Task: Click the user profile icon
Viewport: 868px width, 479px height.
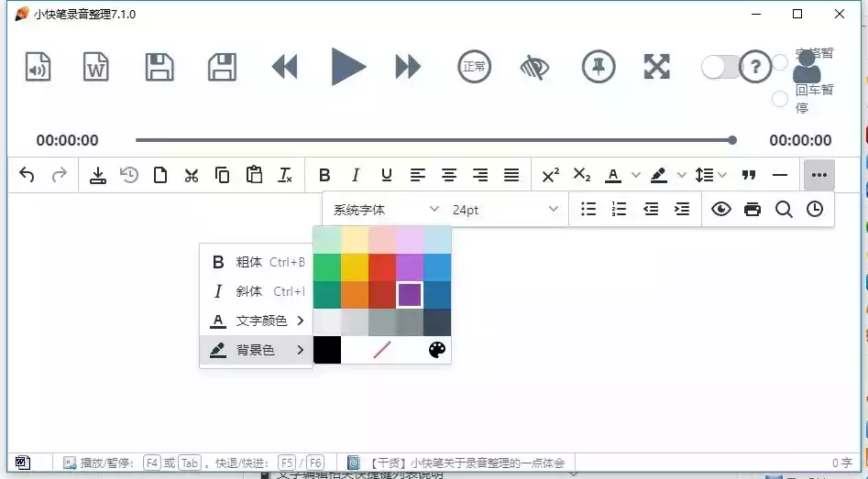Action: [807, 66]
